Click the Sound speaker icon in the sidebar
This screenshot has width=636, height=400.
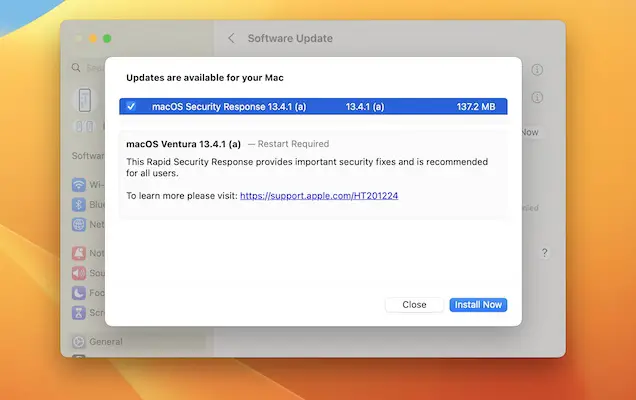click(x=78, y=273)
